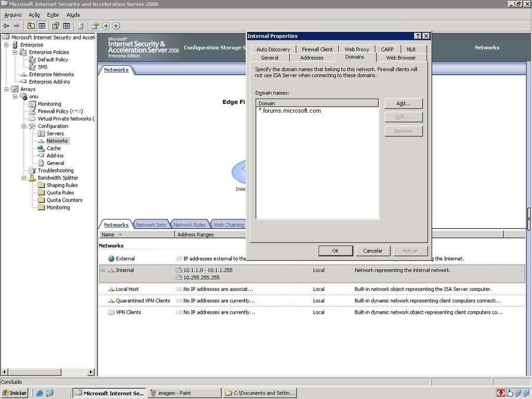This screenshot has width=532, height=399.
Task: Toggle the show/hide action pane icon
Action: pyautogui.click(x=66, y=26)
